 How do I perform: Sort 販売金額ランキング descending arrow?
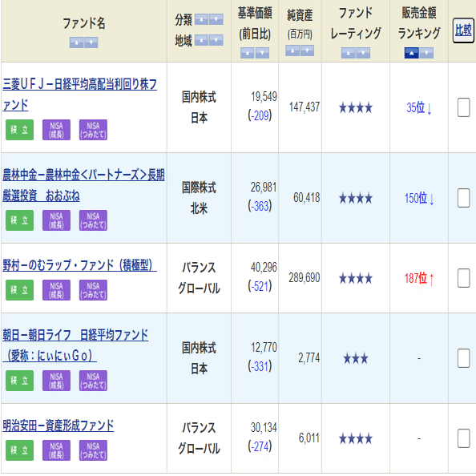tap(426, 53)
